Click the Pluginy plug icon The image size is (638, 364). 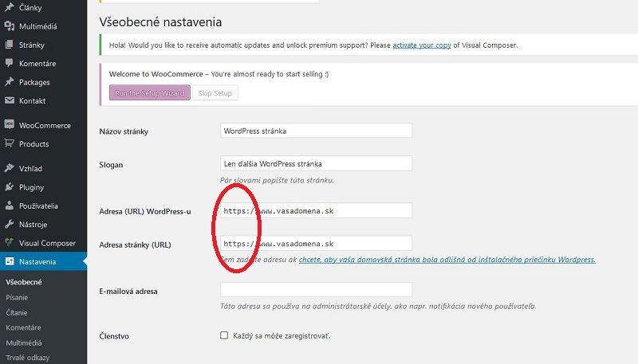10,187
